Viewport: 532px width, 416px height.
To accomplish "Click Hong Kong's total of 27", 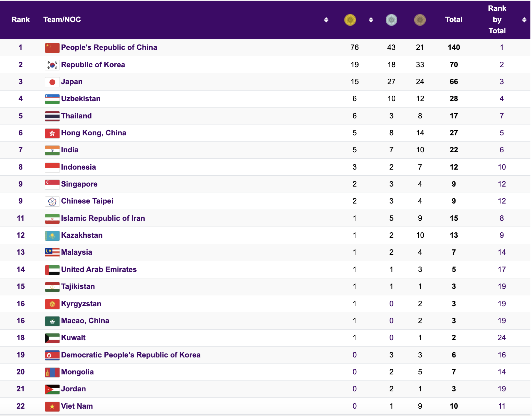I will coord(454,133).
